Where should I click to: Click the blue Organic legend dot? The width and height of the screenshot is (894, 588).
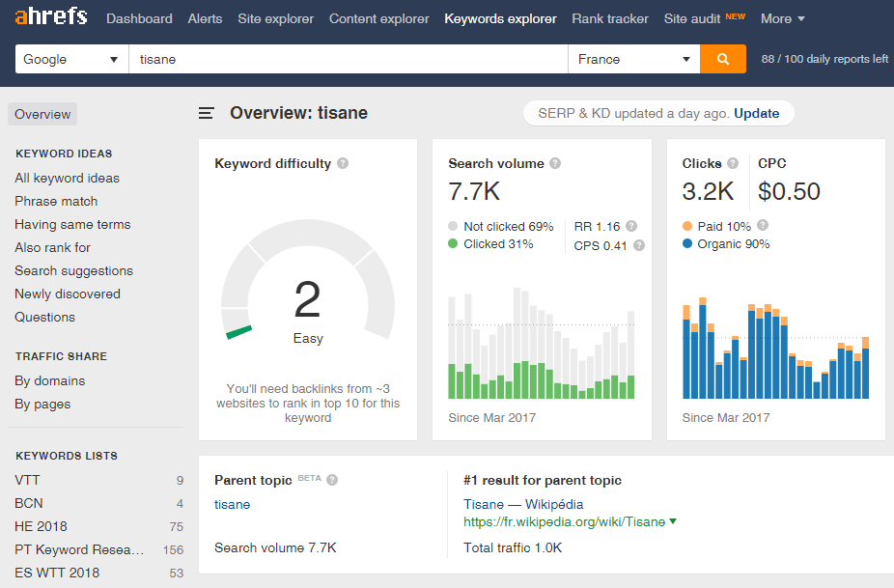click(x=687, y=243)
